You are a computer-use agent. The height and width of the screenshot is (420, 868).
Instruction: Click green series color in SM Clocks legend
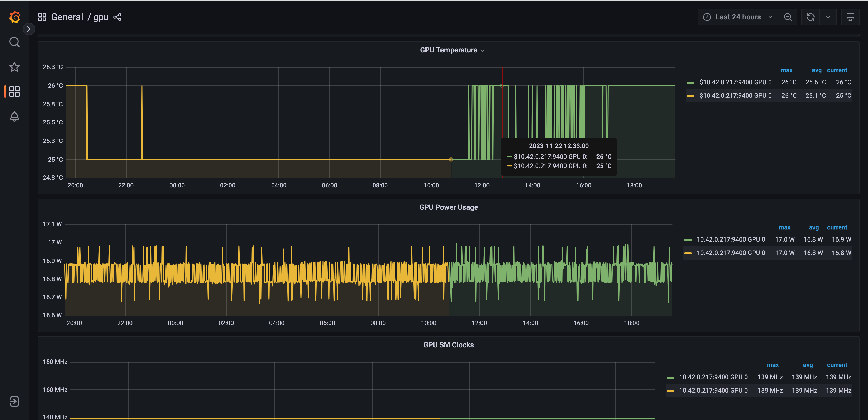tap(671, 377)
